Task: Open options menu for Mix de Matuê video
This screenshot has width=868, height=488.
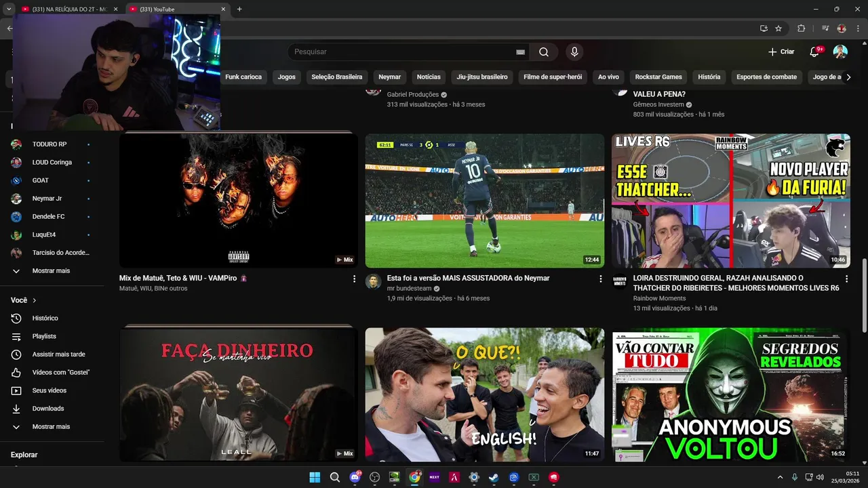Action: (354, 279)
